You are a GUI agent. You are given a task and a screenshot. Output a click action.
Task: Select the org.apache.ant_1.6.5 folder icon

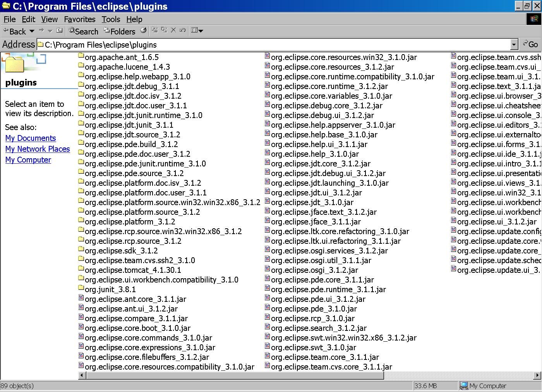(x=81, y=56)
